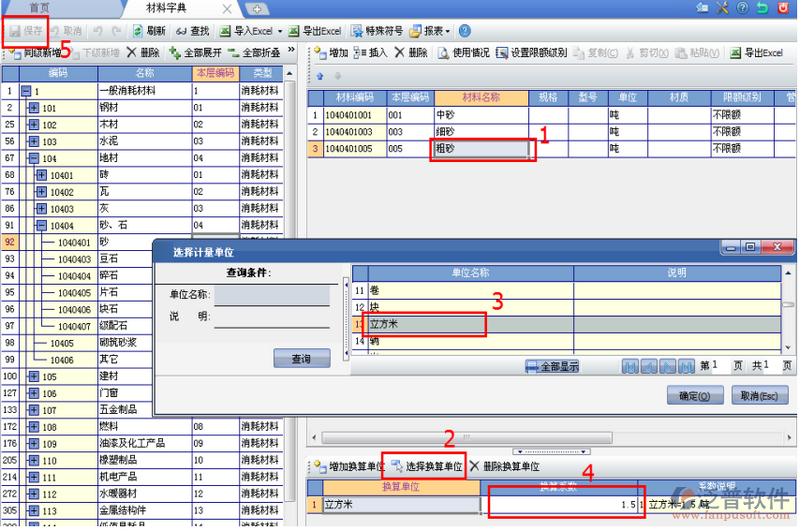Expand the 105 建材 tree node
This screenshot has height=531, width=800.
click(34, 376)
